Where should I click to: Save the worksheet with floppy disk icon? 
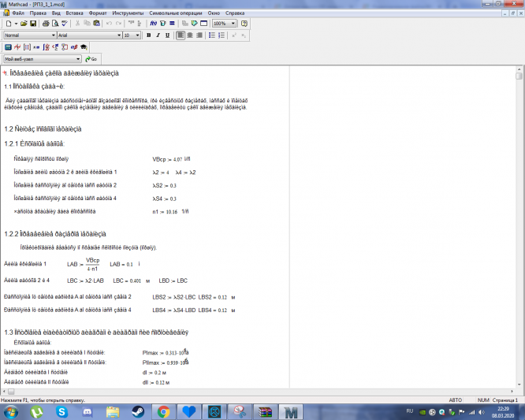[x=33, y=24]
